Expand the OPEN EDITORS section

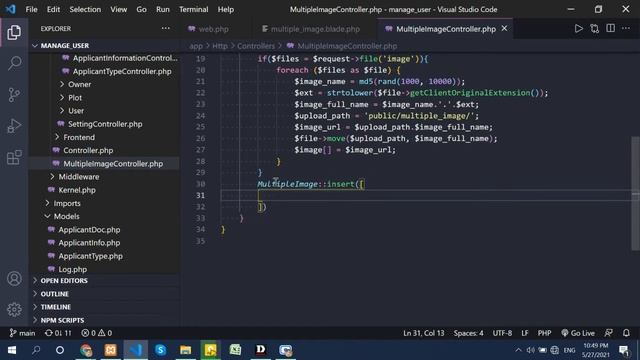pyautogui.click(x=64, y=281)
